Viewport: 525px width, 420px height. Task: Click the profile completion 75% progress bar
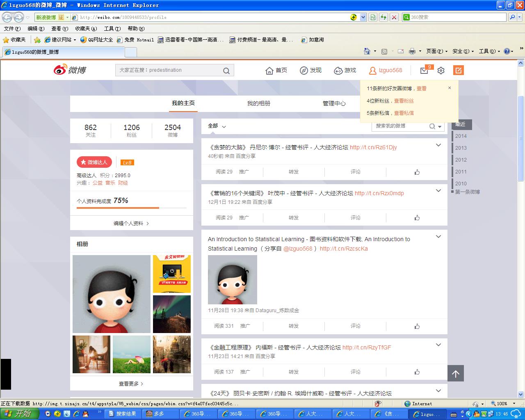(x=132, y=208)
